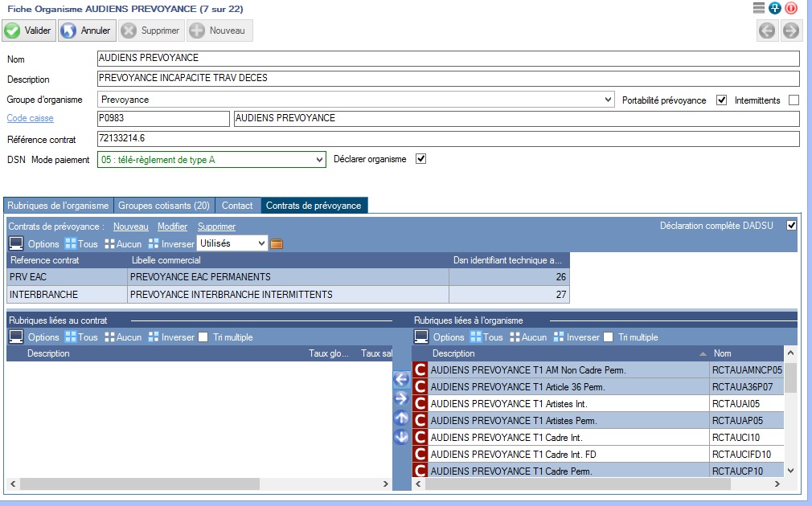Click in the Référence contrat input field
The image size is (812, 506).
coord(448,140)
